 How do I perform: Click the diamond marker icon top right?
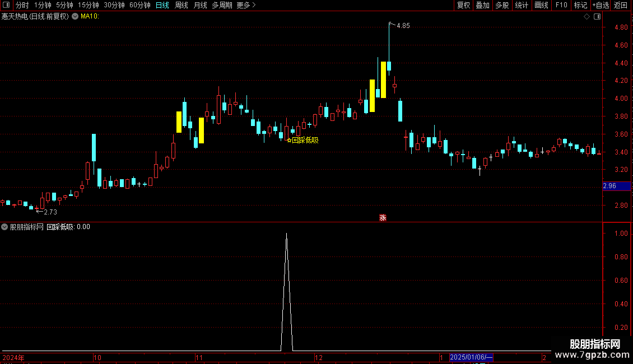[587, 17]
